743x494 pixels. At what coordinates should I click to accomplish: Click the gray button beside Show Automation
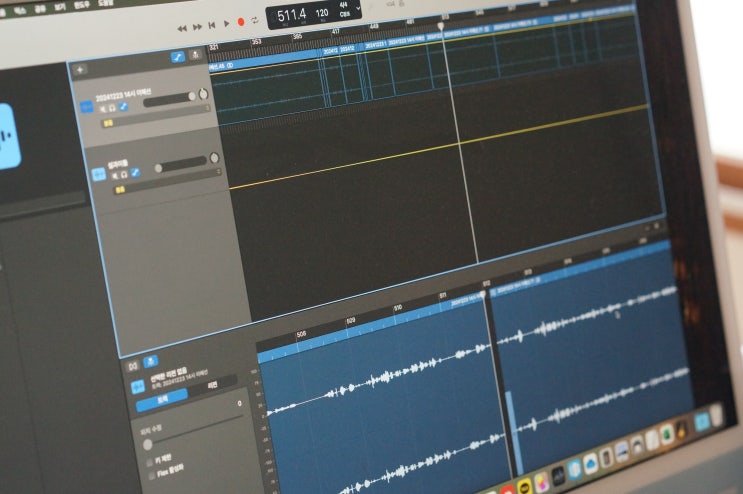[195, 55]
